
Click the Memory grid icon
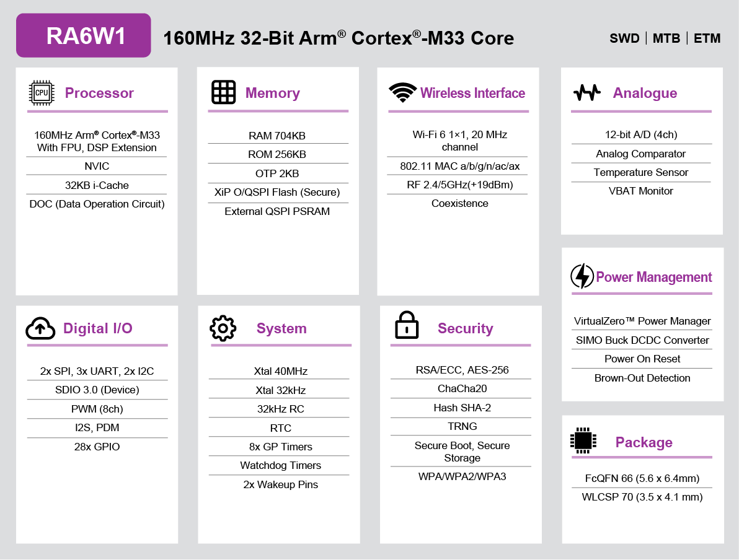[x=224, y=92]
